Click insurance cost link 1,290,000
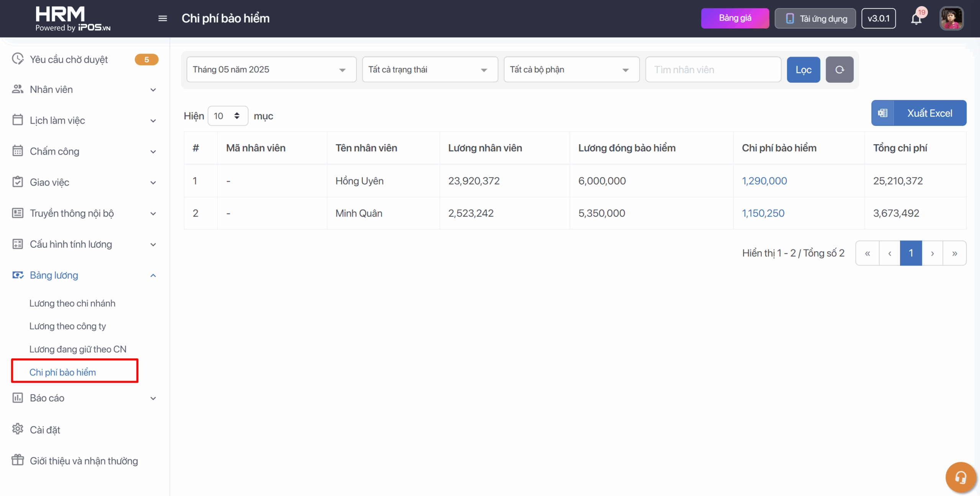Screen dimensions: 980x496 [x=764, y=181]
